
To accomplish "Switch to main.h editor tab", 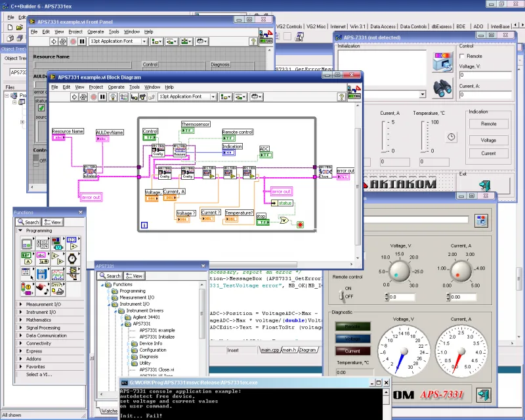I will pyautogui.click(x=289, y=350).
